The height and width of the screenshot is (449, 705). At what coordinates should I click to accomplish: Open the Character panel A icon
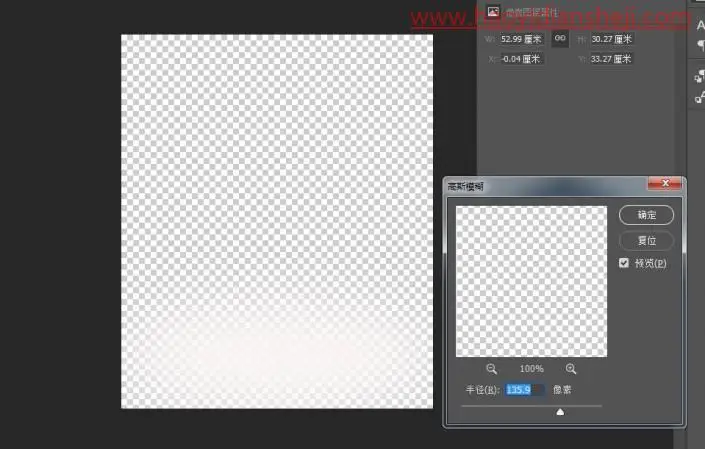701,26
